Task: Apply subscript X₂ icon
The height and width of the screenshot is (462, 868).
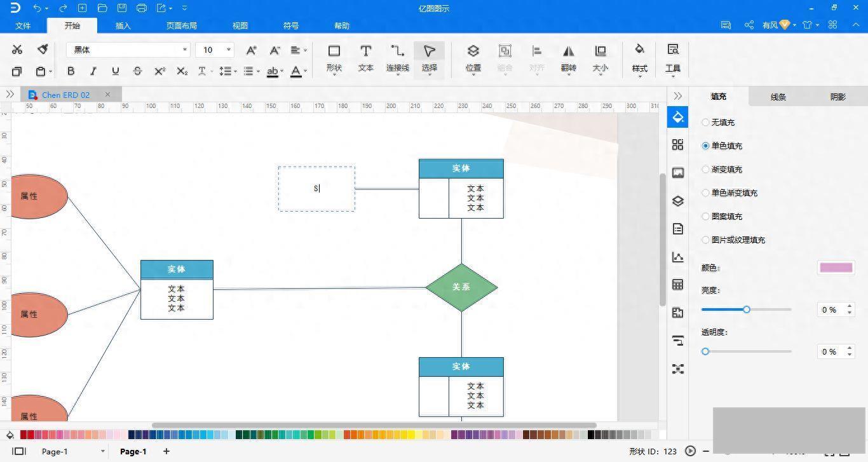Action: coord(182,71)
